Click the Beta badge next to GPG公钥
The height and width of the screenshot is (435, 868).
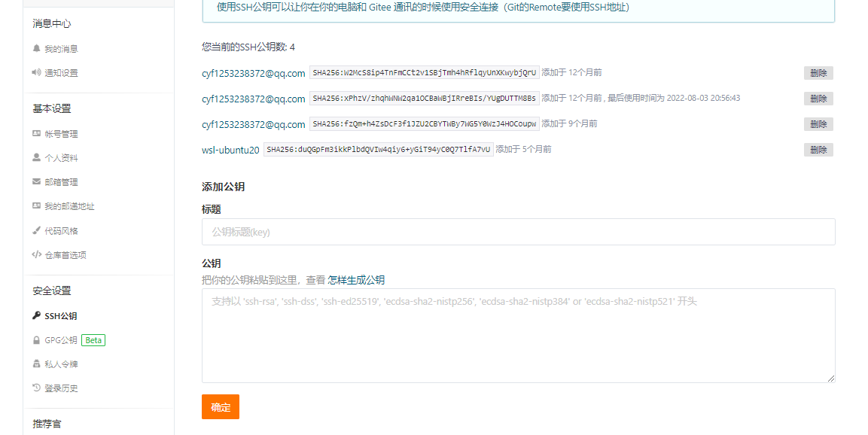coord(93,339)
